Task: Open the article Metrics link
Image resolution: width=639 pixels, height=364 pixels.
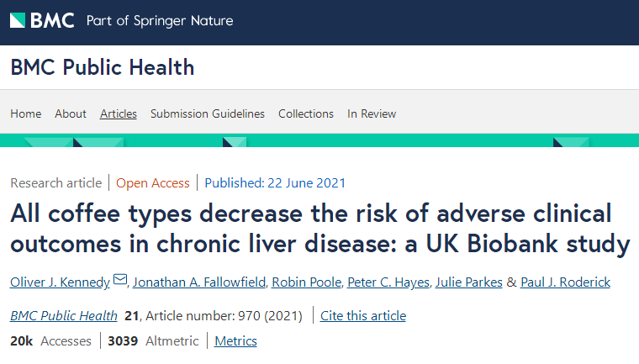Action: pyautogui.click(x=235, y=340)
